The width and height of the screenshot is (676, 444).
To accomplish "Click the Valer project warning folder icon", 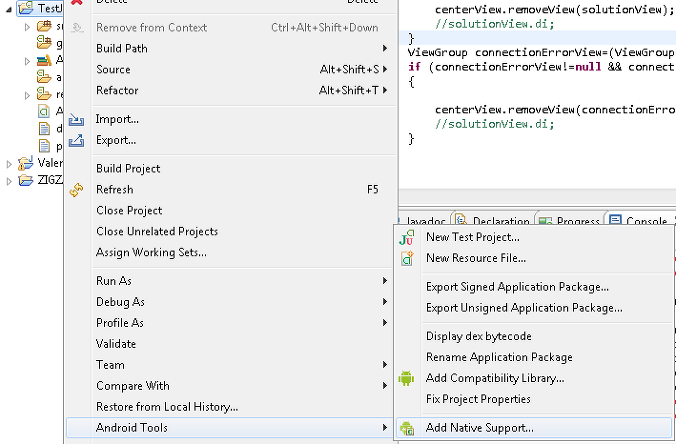I will point(25,163).
